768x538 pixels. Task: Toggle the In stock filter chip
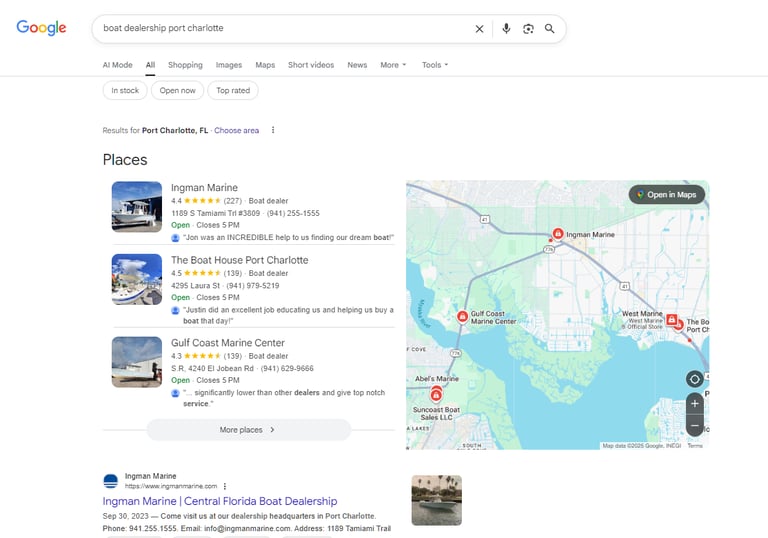pos(125,90)
